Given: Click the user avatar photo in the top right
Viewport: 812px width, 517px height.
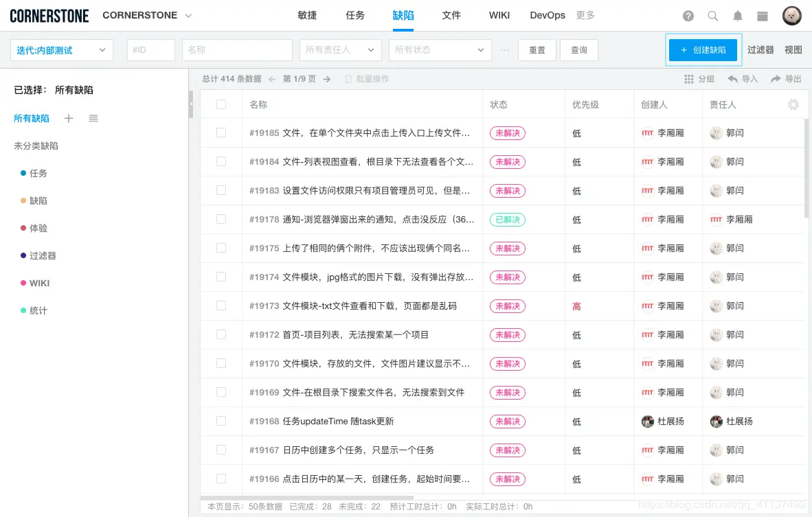Looking at the screenshot, I should click(x=791, y=15).
